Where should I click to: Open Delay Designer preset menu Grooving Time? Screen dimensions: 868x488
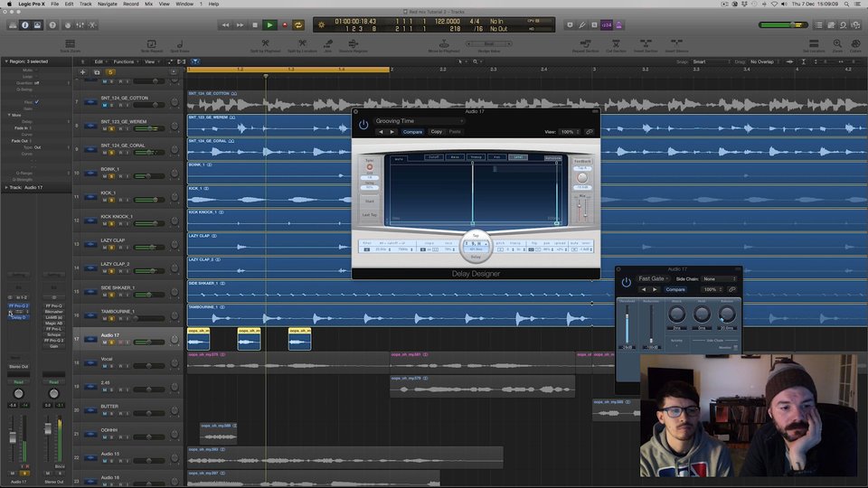point(419,120)
